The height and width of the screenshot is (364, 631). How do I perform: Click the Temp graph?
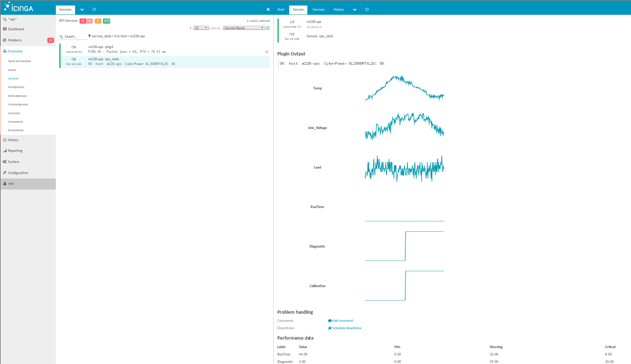click(404, 88)
